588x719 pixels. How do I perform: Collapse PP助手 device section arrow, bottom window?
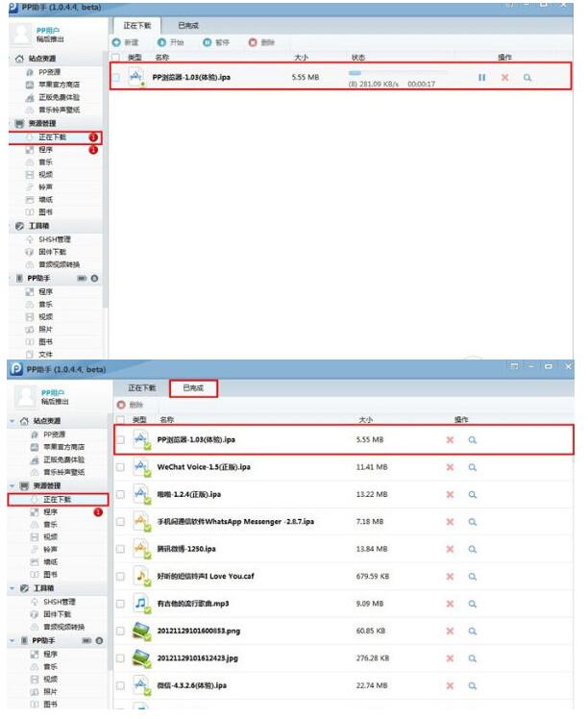point(12,640)
